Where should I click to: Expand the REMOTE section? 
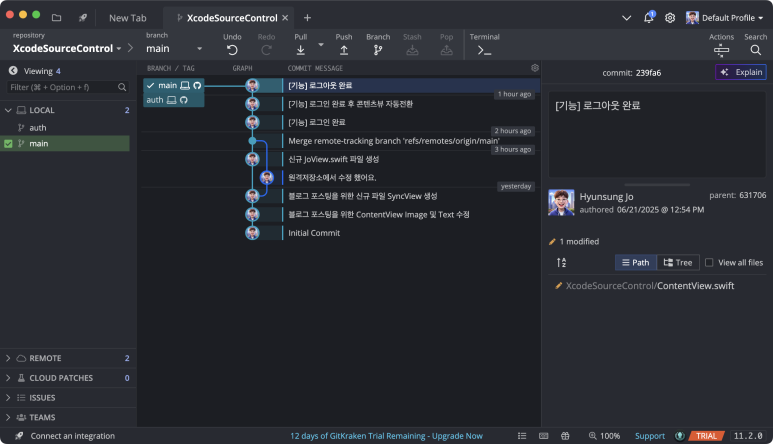point(8,358)
